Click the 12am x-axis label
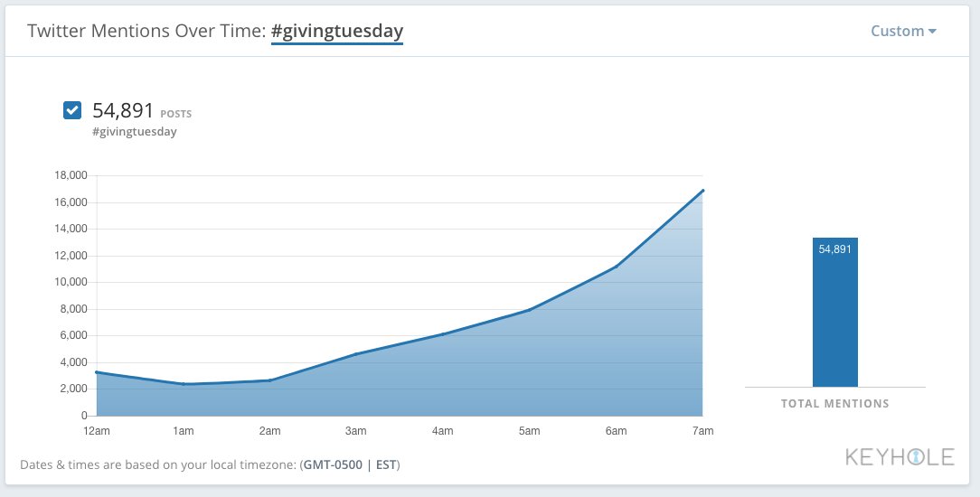Viewport: 980px width, 497px height. (x=96, y=431)
